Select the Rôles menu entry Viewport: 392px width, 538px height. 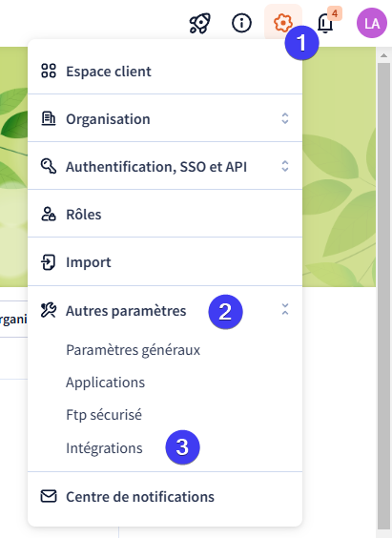[x=165, y=214]
